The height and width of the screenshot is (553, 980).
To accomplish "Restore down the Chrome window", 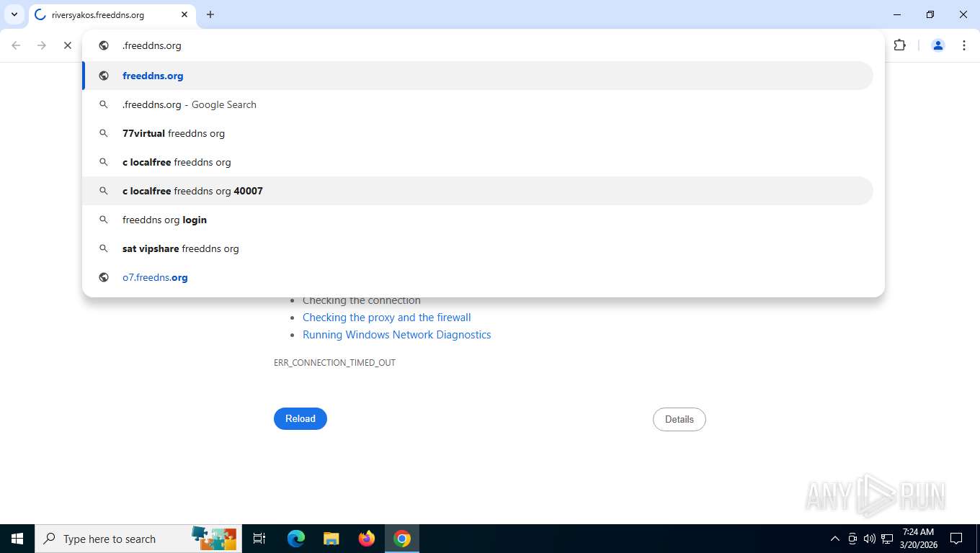I will point(930,14).
